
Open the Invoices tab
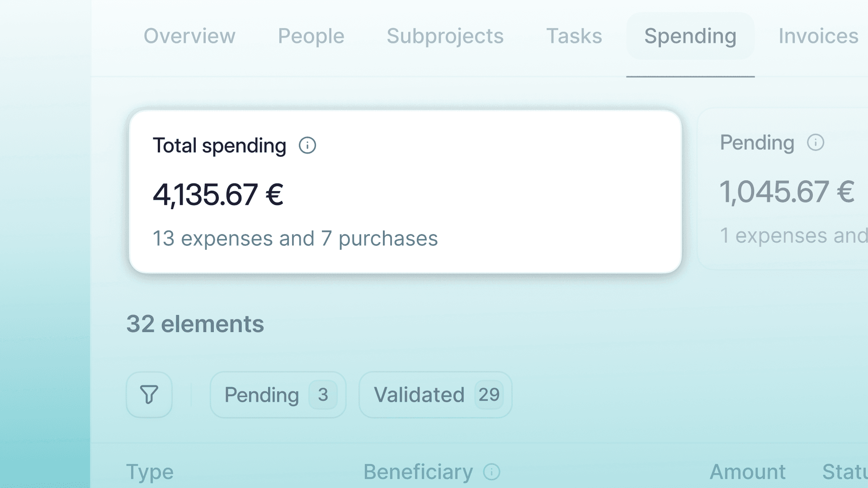coord(818,36)
